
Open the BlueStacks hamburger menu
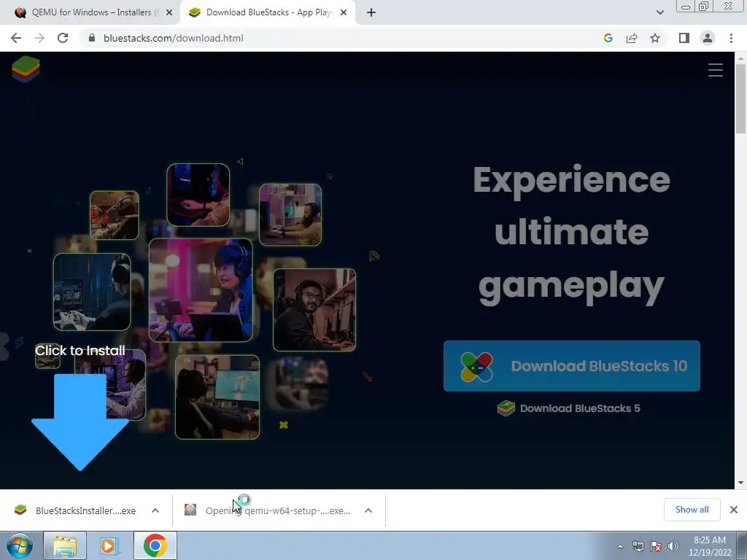(x=716, y=70)
